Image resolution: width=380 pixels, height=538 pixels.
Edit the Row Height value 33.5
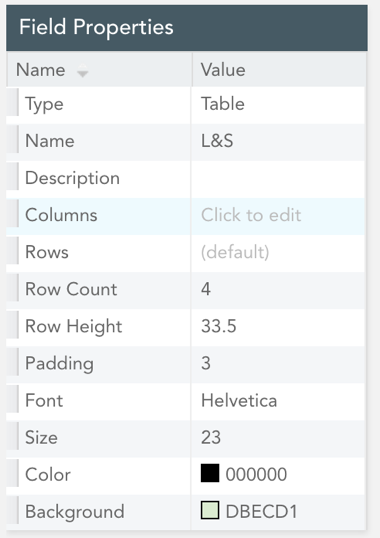click(278, 327)
